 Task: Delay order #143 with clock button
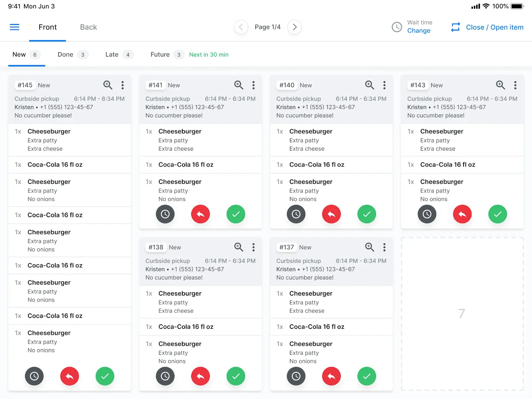pos(427,214)
